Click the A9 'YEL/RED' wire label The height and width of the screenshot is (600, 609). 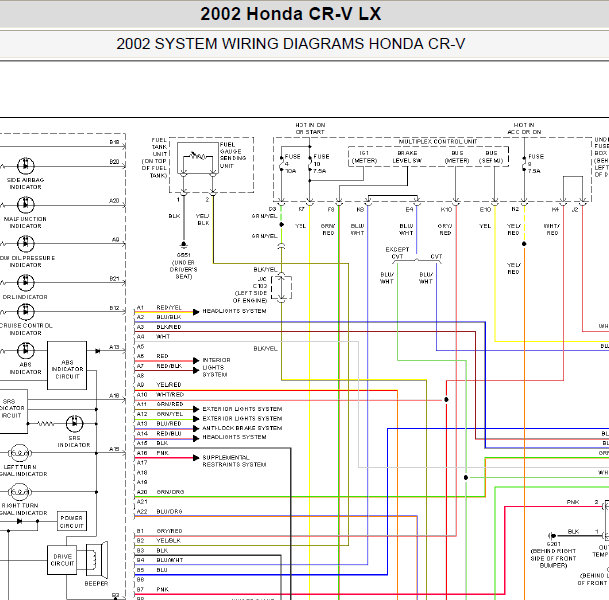[169, 385]
